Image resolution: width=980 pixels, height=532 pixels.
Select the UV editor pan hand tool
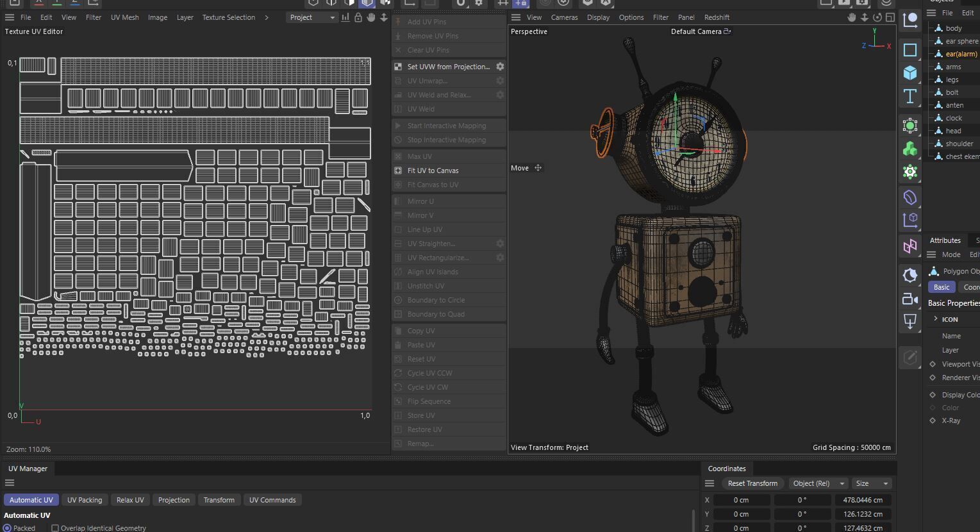[x=371, y=17]
